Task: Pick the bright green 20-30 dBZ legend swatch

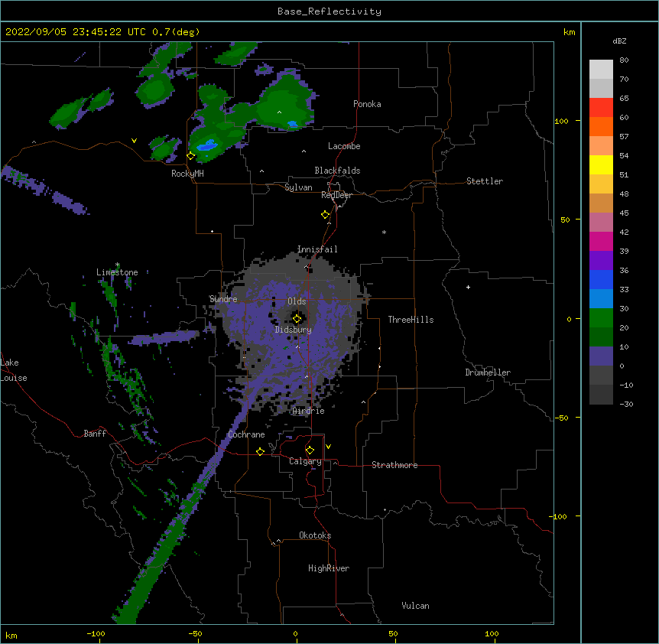Action: pyautogui.click(x=601, y=318)
